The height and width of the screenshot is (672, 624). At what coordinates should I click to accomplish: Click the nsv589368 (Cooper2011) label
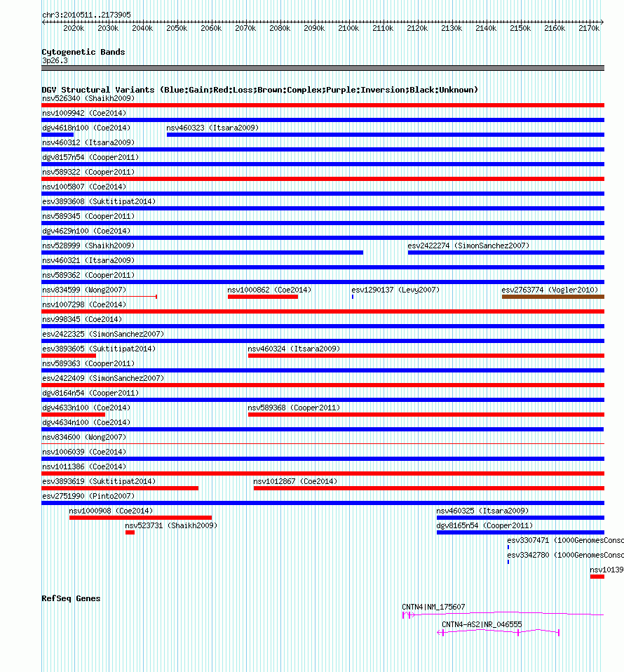294,408
